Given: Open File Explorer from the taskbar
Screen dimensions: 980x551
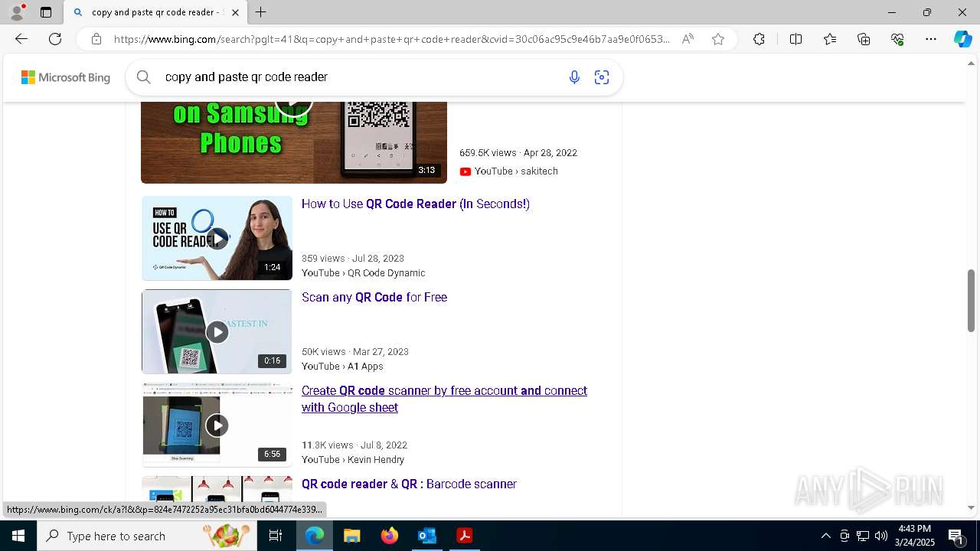Looking at the screenshot, I should coord(351,536).
